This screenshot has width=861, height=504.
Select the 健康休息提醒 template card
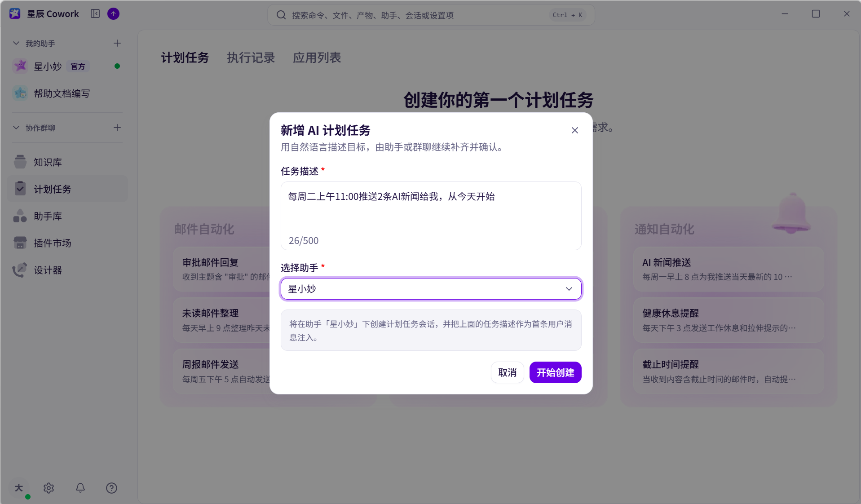click(729, 320)
